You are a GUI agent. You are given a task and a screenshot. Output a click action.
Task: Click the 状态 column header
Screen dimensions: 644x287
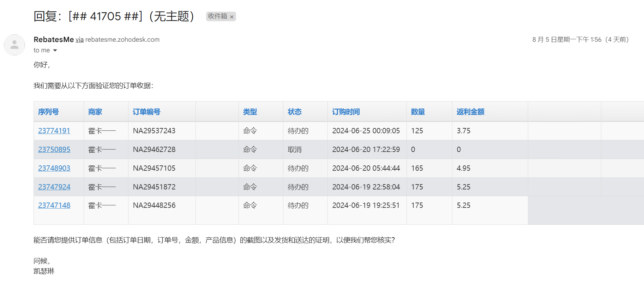point(295,112)
